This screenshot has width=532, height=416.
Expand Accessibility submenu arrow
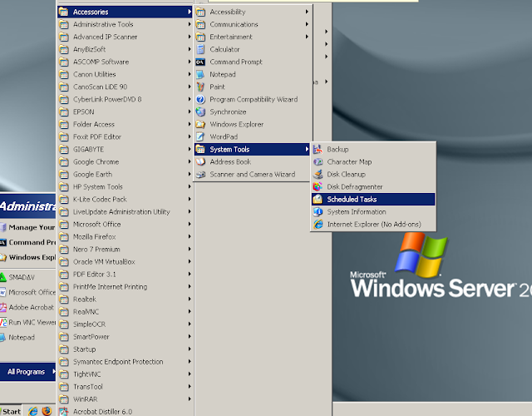point(307,12)
